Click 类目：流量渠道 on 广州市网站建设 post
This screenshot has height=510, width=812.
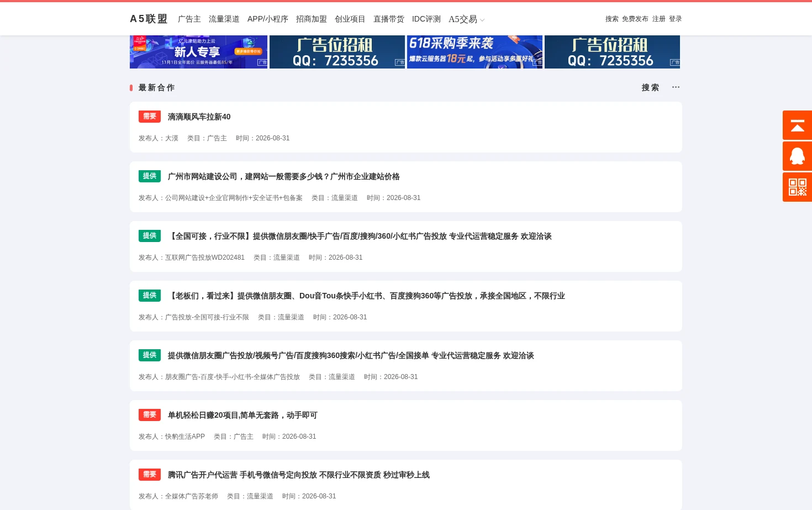335,198
